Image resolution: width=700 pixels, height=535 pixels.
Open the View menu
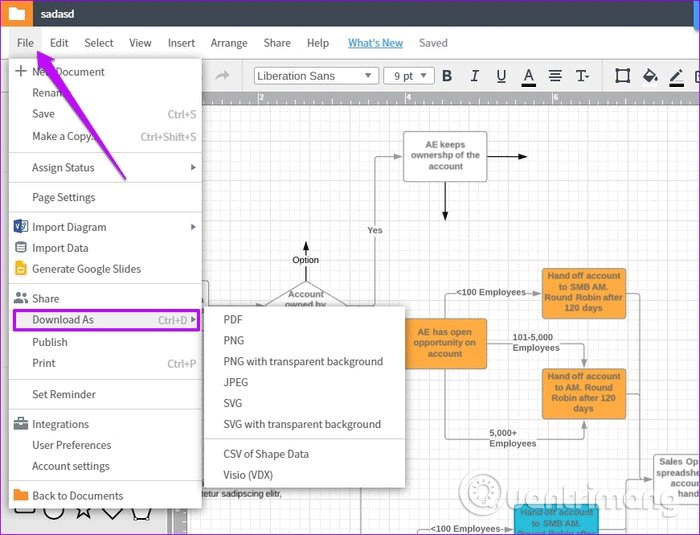point(140,43)
